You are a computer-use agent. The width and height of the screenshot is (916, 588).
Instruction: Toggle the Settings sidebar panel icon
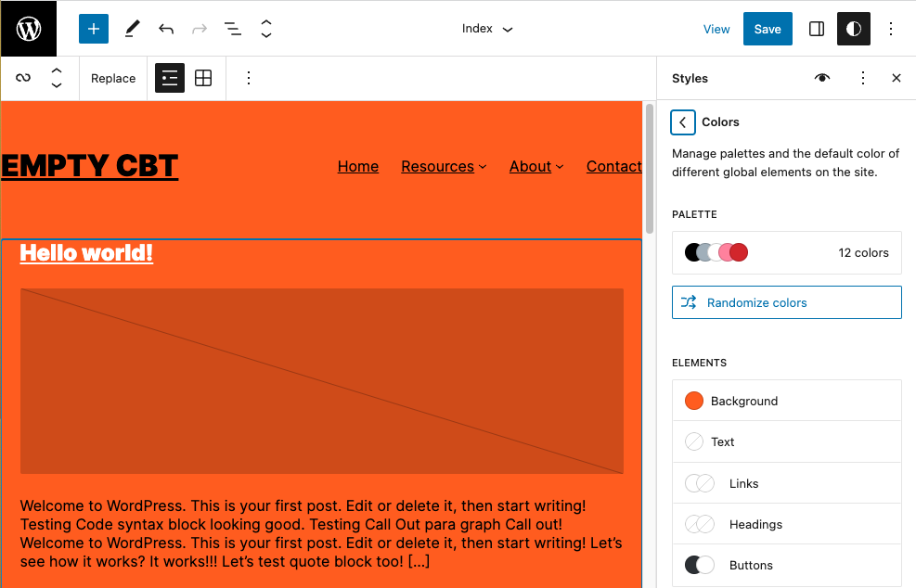816,29
